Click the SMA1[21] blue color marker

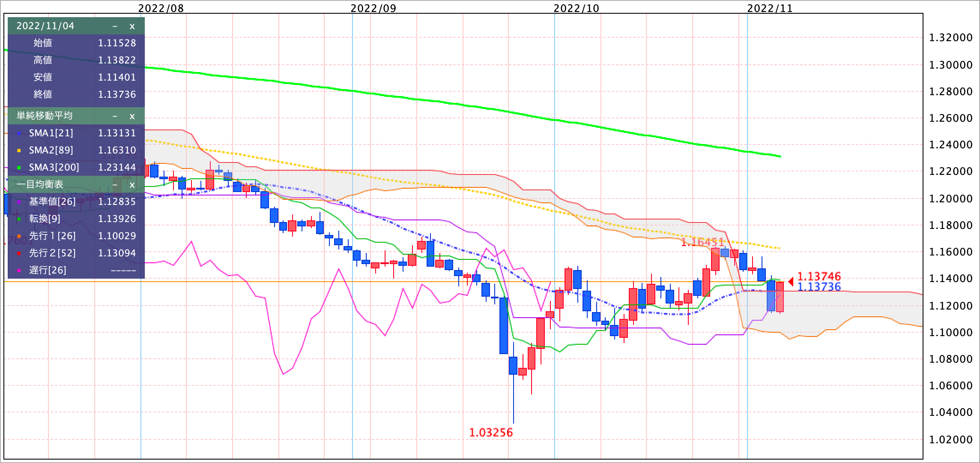click(19, 133)
